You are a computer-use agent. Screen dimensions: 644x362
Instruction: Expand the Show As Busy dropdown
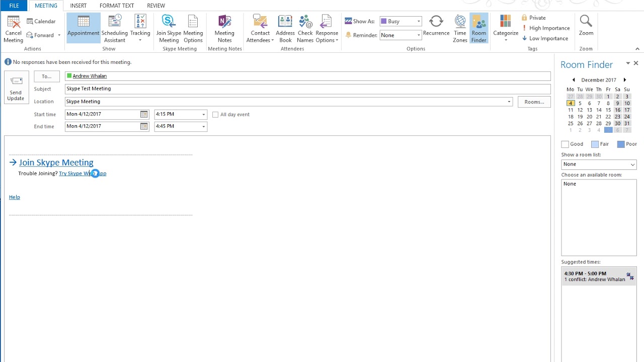point(418,22)
